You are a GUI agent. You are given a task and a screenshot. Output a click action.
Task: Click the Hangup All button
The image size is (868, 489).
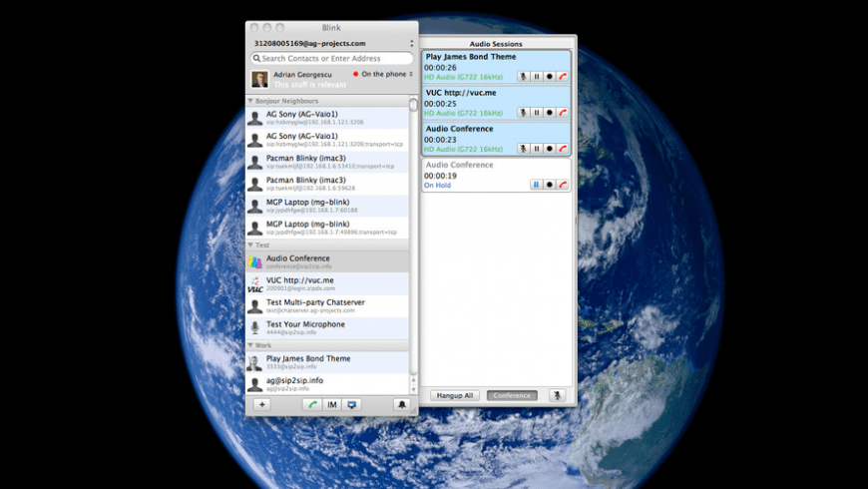(x=455, y=395)
